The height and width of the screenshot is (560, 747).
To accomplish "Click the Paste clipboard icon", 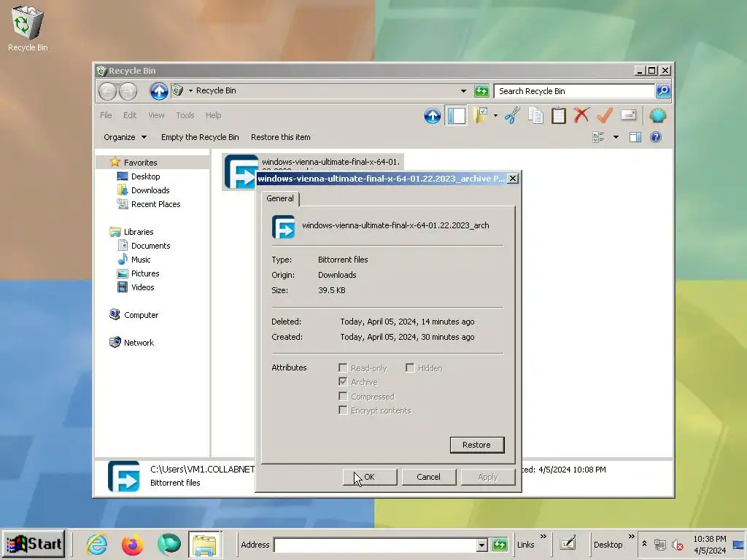I will pos(558,115).
